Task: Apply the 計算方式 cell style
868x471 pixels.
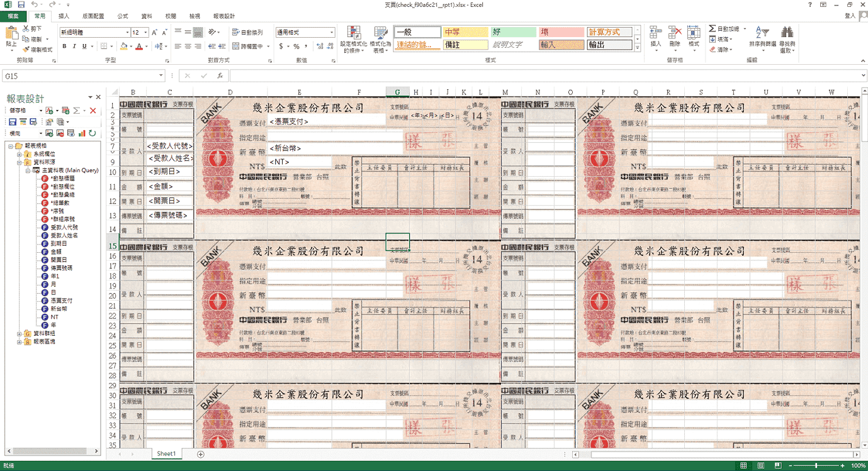Action: (x=609, y=32)
